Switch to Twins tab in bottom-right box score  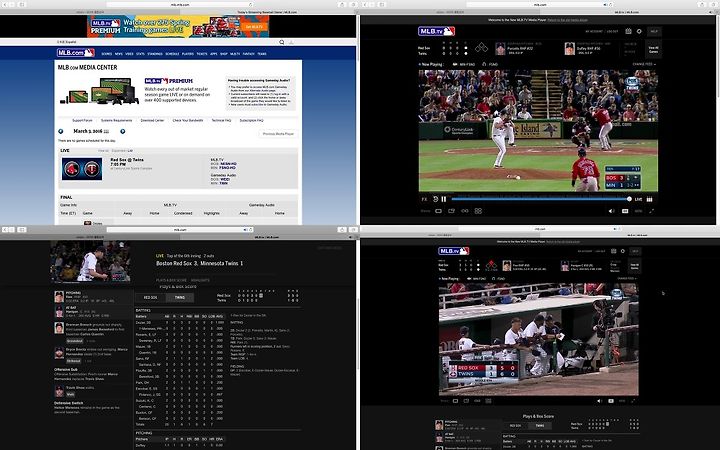coord(540,426)
